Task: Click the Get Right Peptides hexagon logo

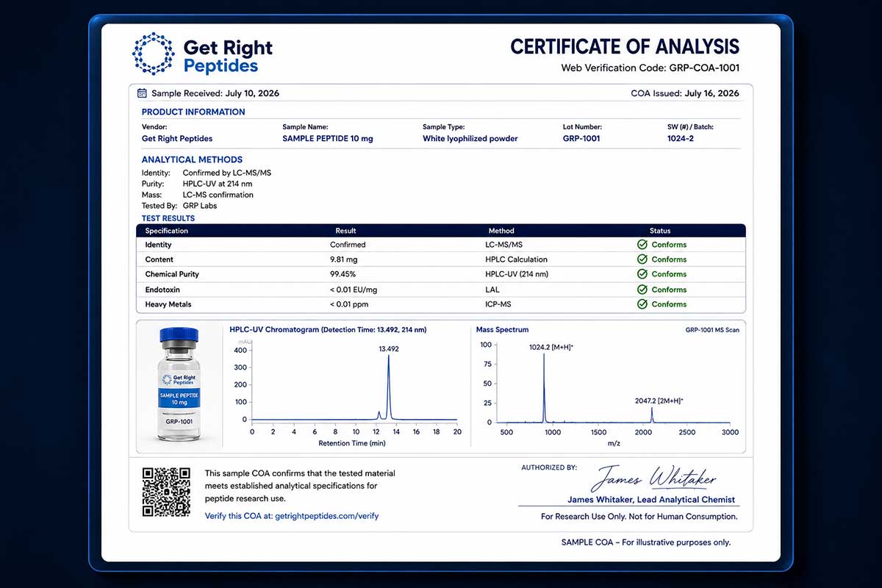Action: pos(154,54)
